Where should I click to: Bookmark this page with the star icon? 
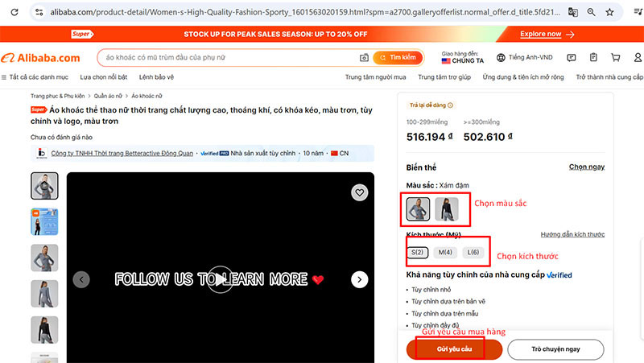609,12
